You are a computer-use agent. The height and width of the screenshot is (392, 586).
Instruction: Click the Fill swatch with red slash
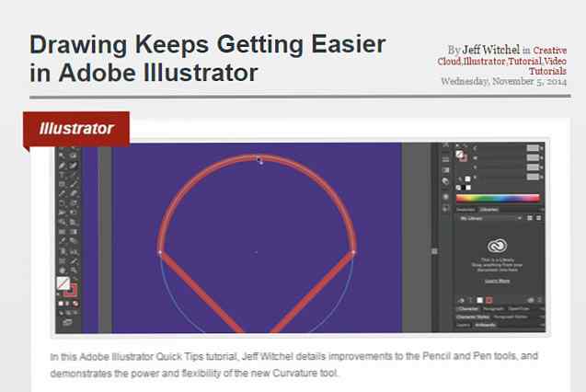click(x=63, y=283)
